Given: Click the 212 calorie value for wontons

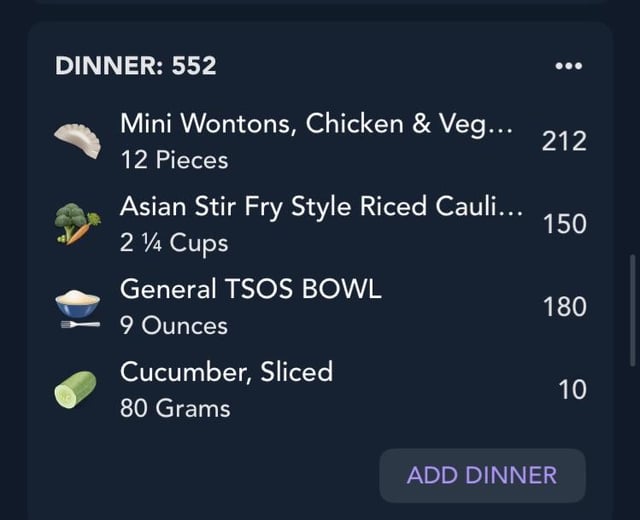Looking at the screenshot, I should coord(564,141).
